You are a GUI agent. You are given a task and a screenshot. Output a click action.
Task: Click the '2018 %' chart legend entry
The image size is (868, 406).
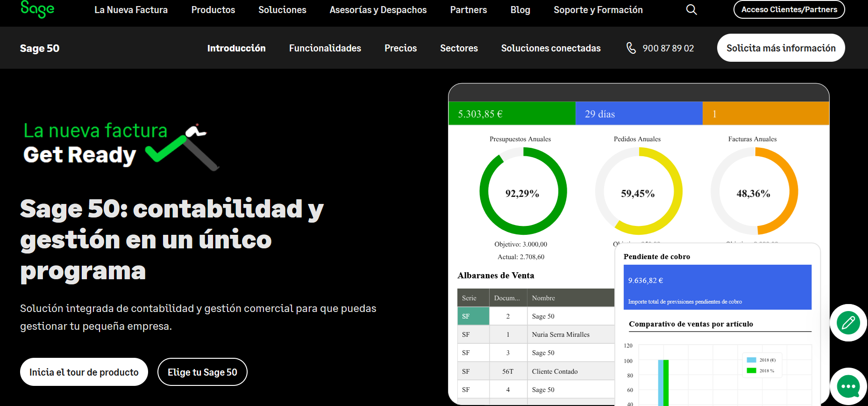click(761, 370)
